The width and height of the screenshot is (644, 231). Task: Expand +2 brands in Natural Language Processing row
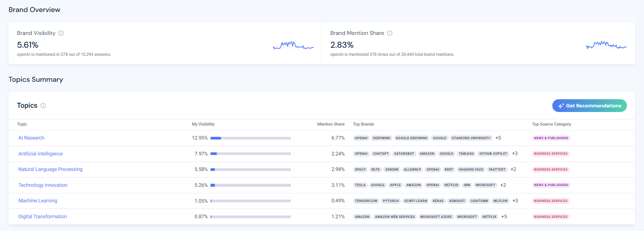pos(513,169)
